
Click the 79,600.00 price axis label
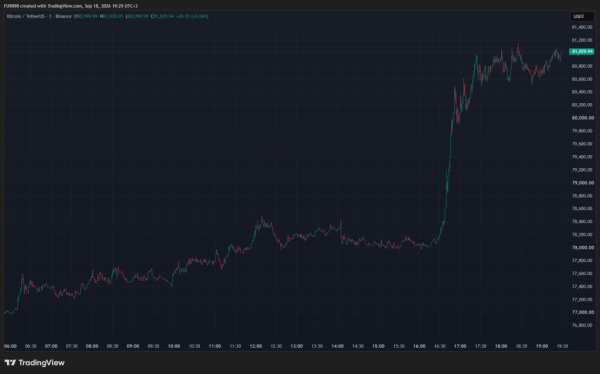[583, 144]
